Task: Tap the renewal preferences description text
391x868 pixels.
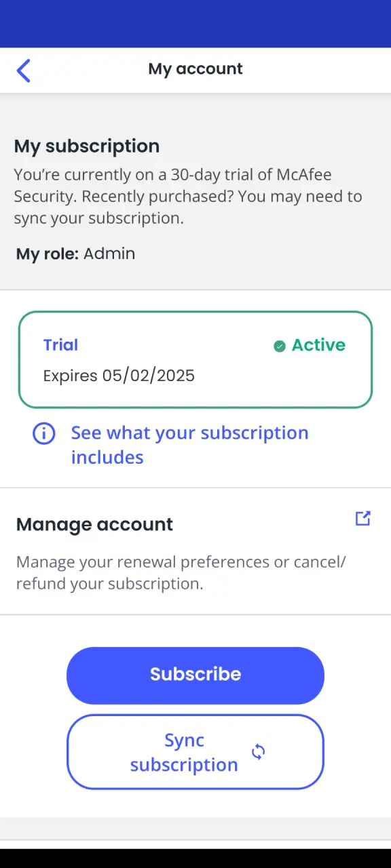Action: click(x=181, y=573)
